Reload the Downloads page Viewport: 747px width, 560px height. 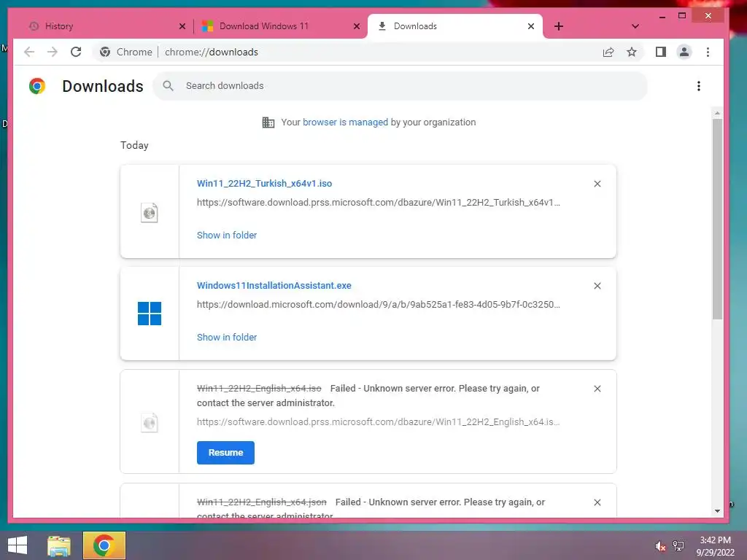[x=76, y=52]
